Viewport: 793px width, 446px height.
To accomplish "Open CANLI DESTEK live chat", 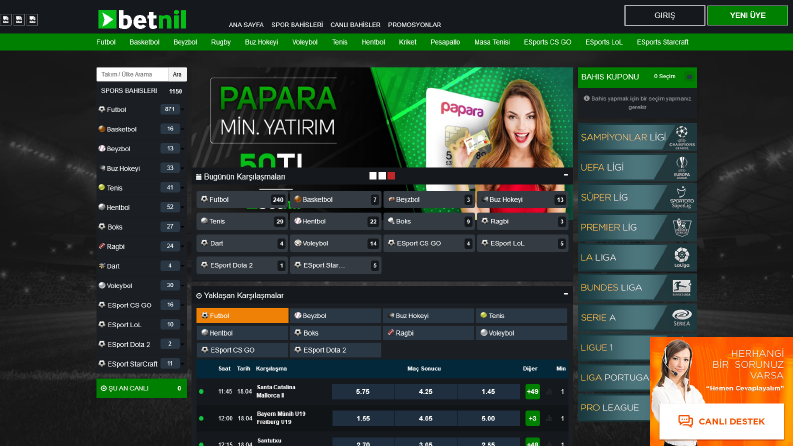I will pyautogui.click(x=721, y=421).
